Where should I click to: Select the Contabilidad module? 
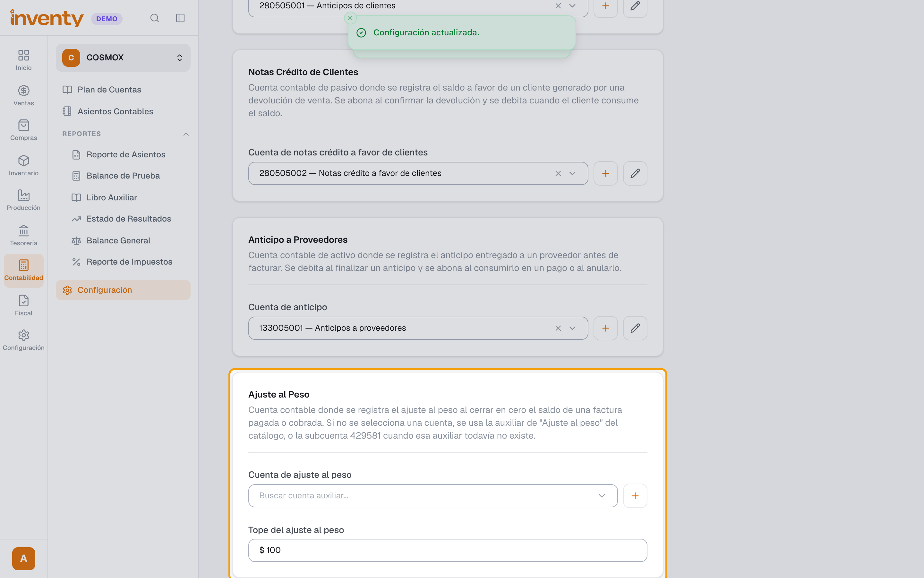pos(24,271)
